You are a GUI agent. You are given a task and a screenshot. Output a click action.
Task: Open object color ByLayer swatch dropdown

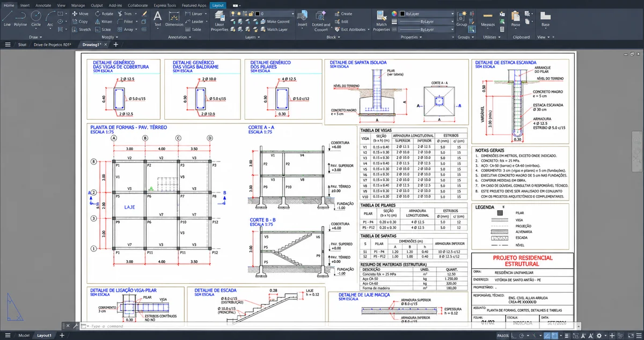(427, 13)
